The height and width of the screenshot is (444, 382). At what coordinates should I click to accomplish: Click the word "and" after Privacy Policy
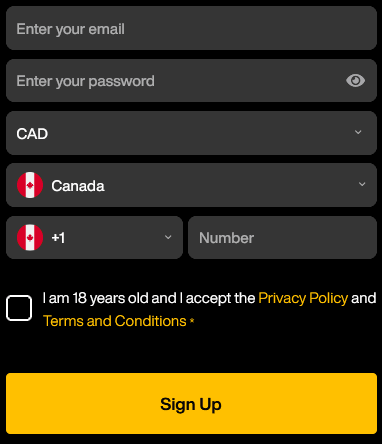[363, 298]
